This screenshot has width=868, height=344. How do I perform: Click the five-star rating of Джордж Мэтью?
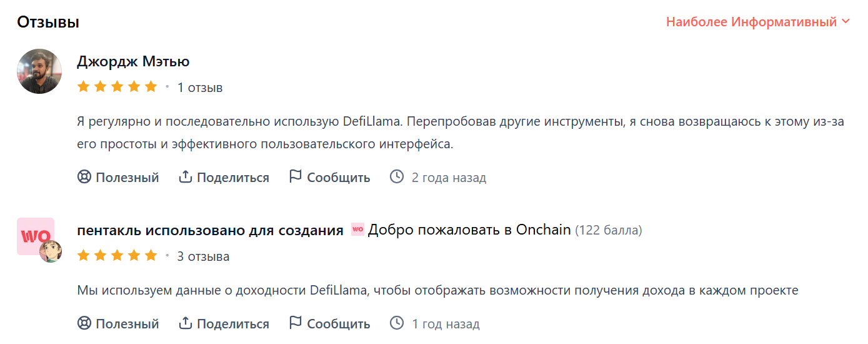click(x=117, y=88)
